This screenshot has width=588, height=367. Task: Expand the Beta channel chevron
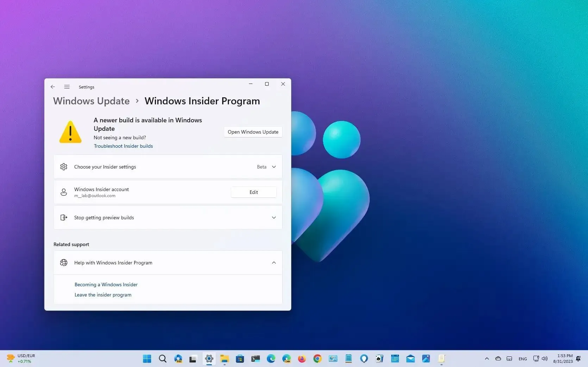tap(274, 167)
